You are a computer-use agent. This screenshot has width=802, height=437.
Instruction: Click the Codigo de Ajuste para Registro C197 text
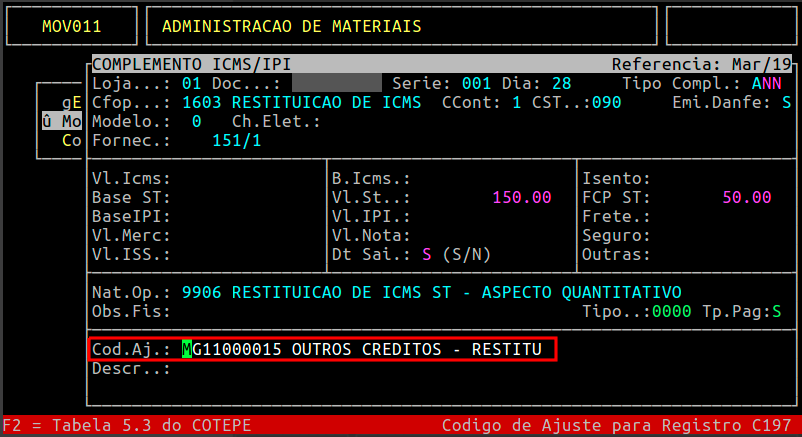[x=616, y=426]
